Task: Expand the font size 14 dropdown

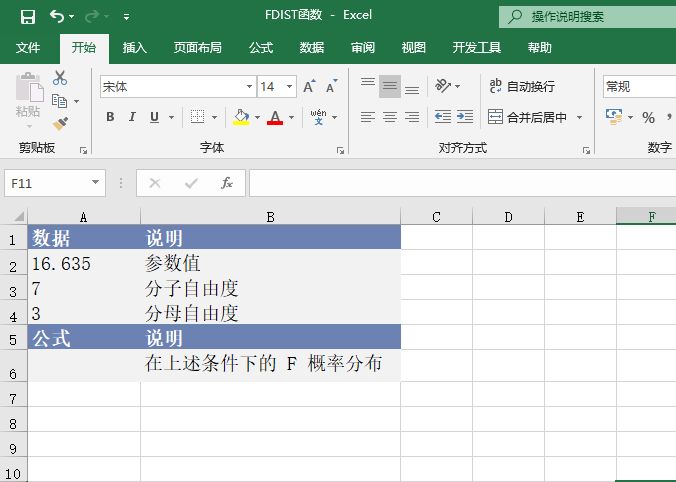Action: pos(290,87)
